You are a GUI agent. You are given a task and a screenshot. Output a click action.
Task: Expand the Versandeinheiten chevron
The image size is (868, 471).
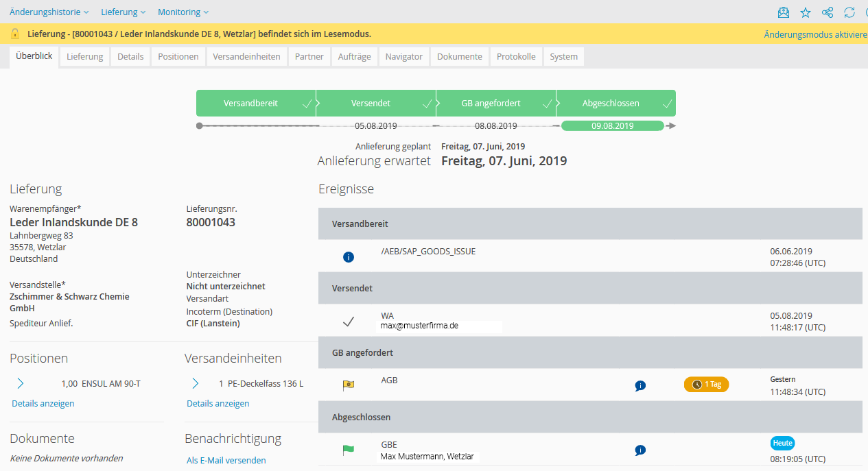pyautogui.click(x=196, y=383)
